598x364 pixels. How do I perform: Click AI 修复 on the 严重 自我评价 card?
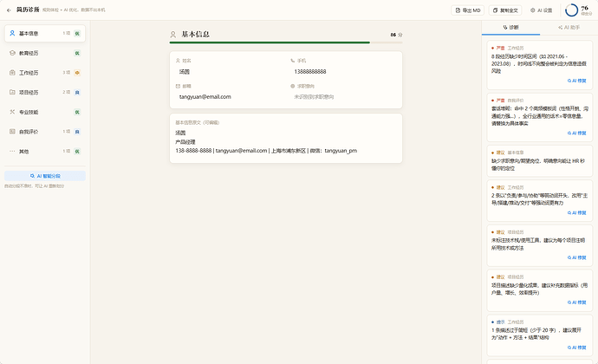tap(576, 133)
